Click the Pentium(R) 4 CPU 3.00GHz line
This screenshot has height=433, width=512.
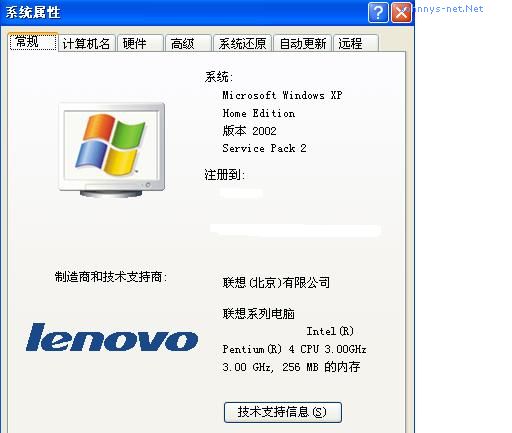294,349
